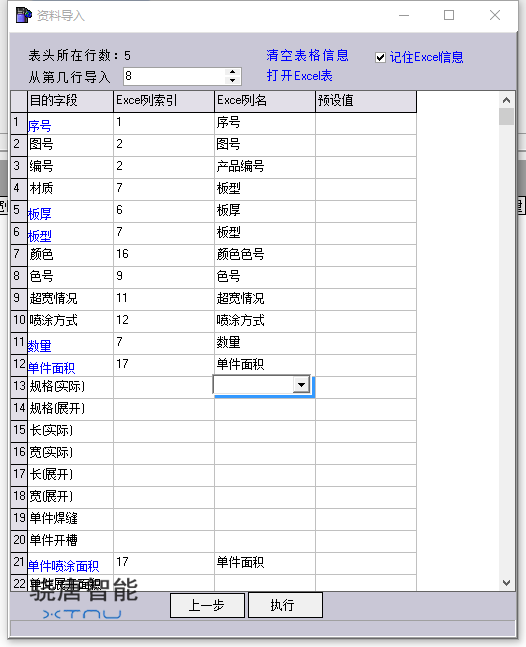Increase the import start row spinner

tap(233, 72)
